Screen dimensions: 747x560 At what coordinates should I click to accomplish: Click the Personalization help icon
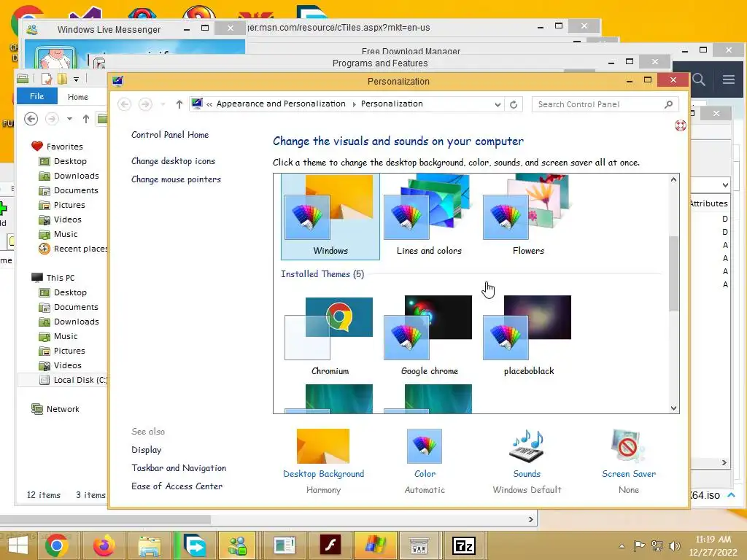click(681, 125)
